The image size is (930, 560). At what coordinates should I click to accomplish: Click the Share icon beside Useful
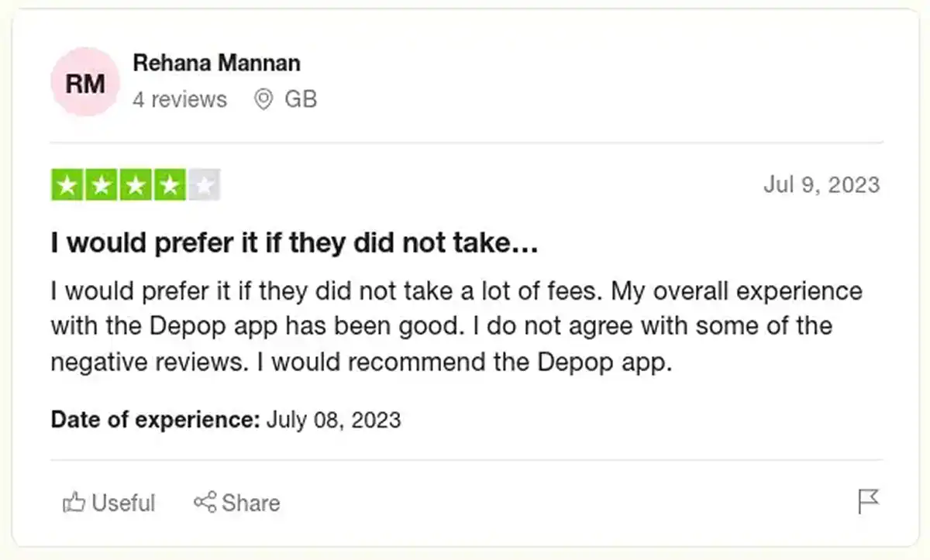click(205, 503)
